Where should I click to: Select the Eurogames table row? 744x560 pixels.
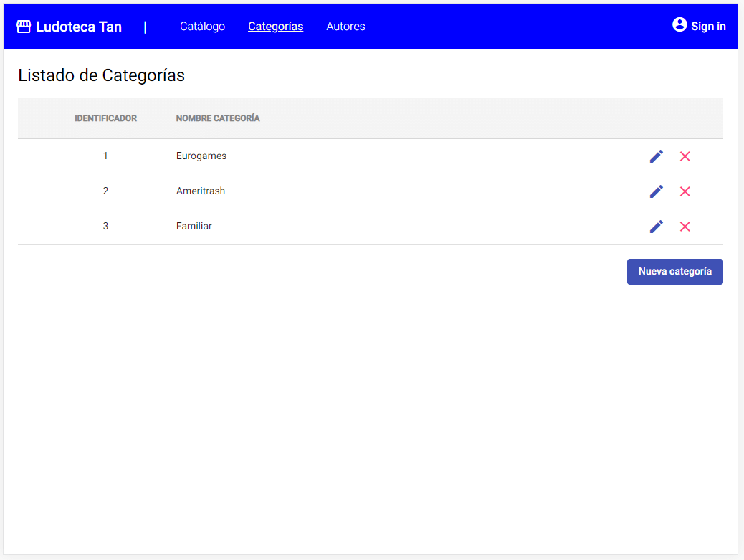(358, 156)
